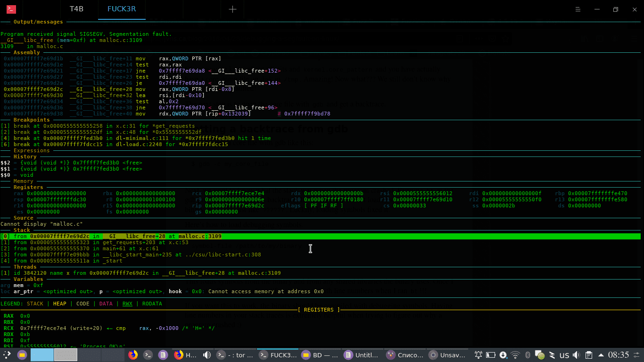Switch to the Unsaved window task

(x=447, y=355)
